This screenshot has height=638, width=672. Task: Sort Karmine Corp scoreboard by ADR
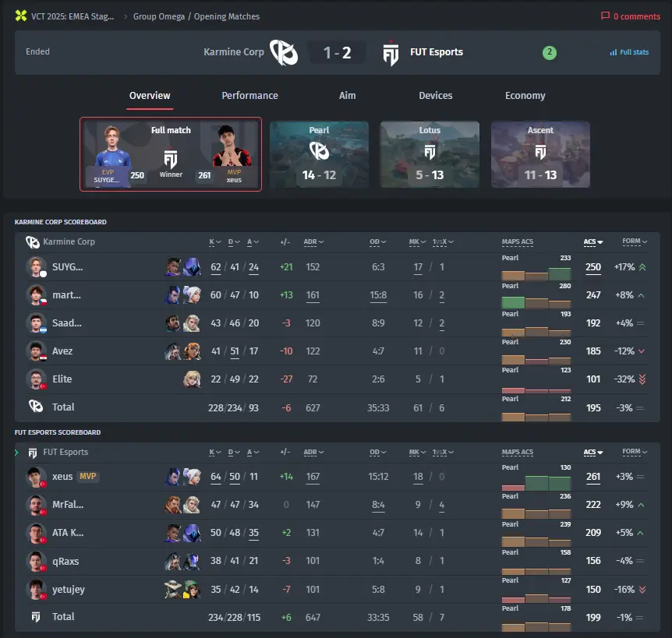pyautogui.click(x=313, y=242)
